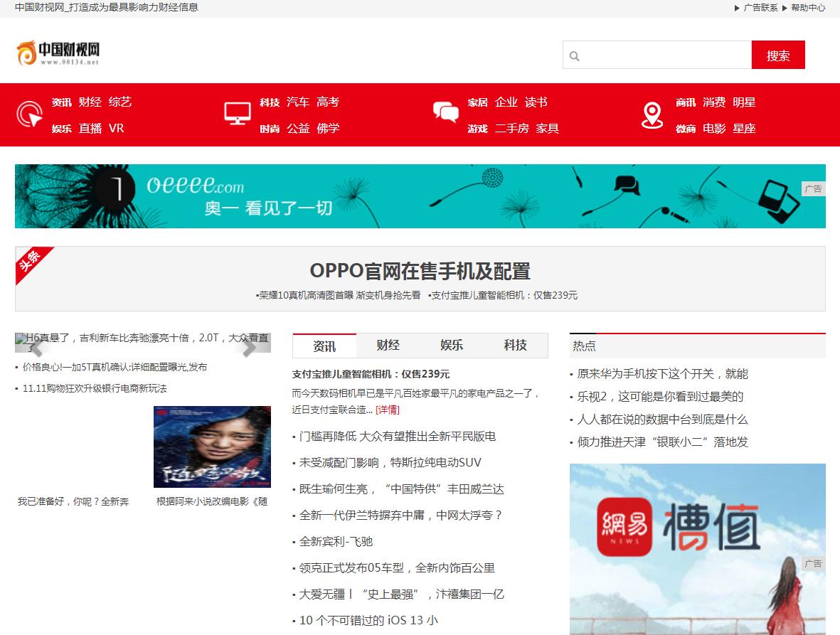Switch to the 娱乐 news tab
840x635 pixels.
[x=452, y=346]
